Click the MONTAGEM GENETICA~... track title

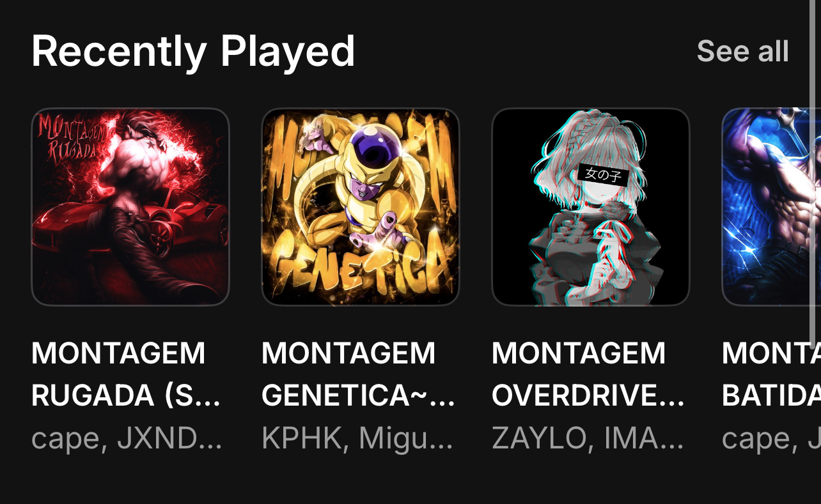(x=358, y=374)
